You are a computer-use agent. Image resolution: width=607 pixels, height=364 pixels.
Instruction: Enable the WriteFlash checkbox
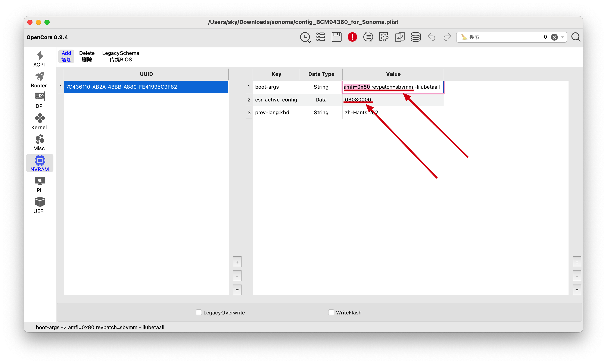click(x=331, y=312)
